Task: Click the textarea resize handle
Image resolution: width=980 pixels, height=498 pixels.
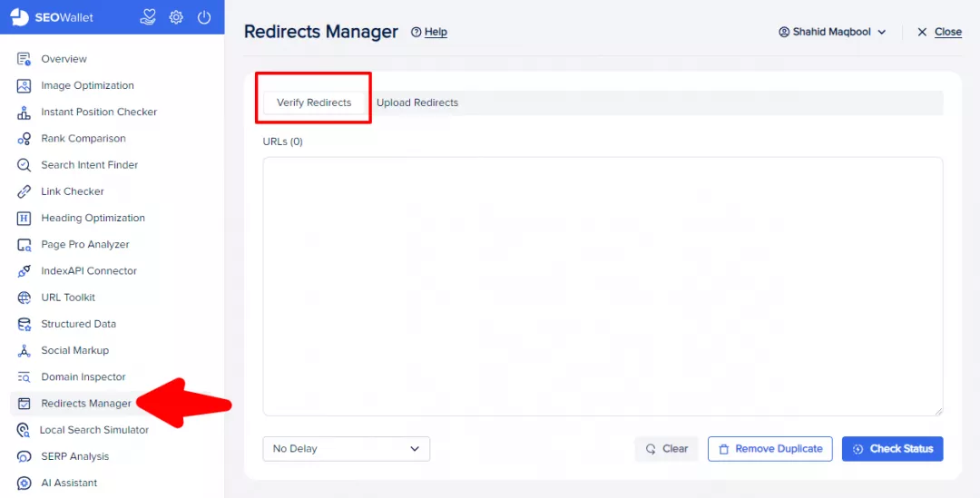Action: click(938, 411)
